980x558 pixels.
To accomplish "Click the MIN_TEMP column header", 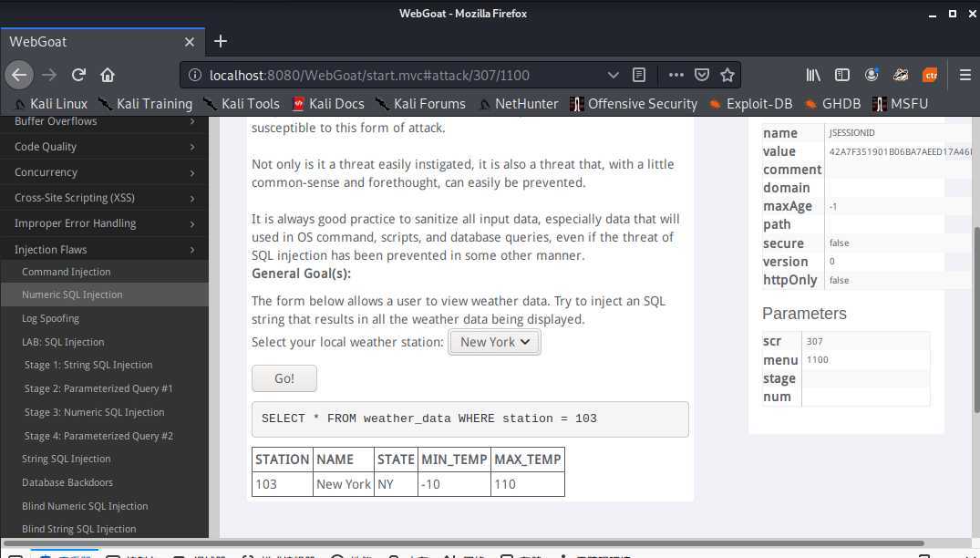I will click(x=454, y=460).
